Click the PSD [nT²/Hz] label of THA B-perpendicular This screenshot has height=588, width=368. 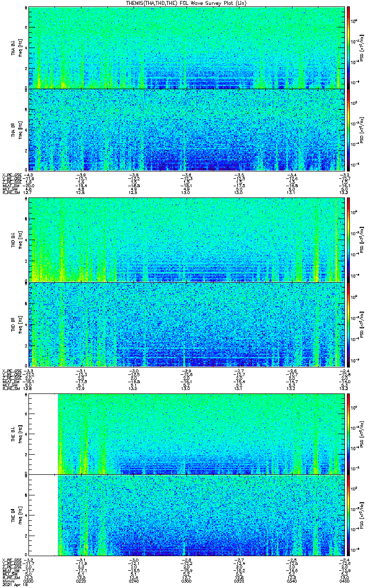pyautogui.click(x=361, y=47)
